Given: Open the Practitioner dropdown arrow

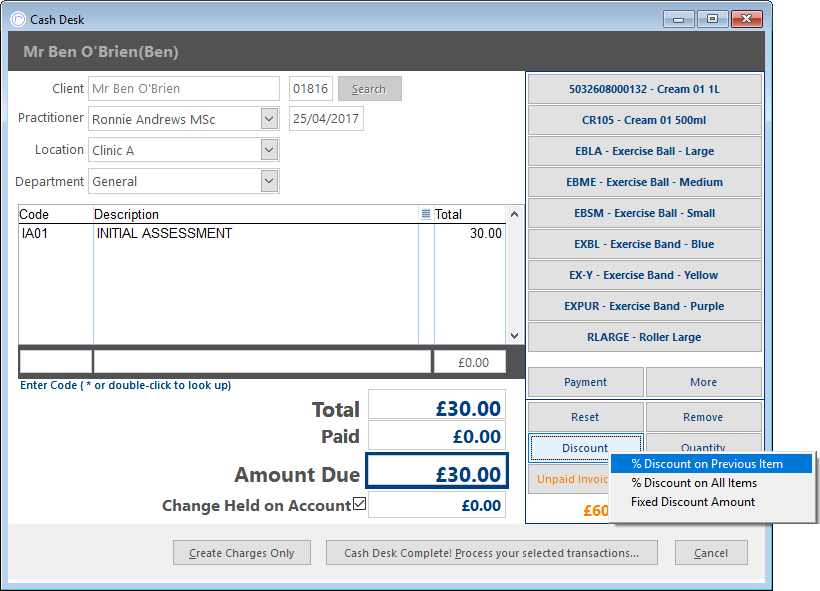Looking at the screenshot, I should (269, 119).
